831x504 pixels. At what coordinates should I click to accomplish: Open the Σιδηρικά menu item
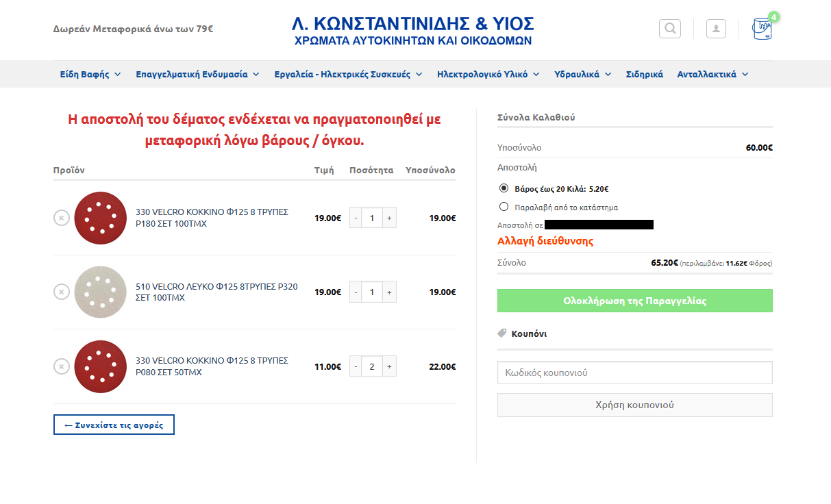[643, 73]
